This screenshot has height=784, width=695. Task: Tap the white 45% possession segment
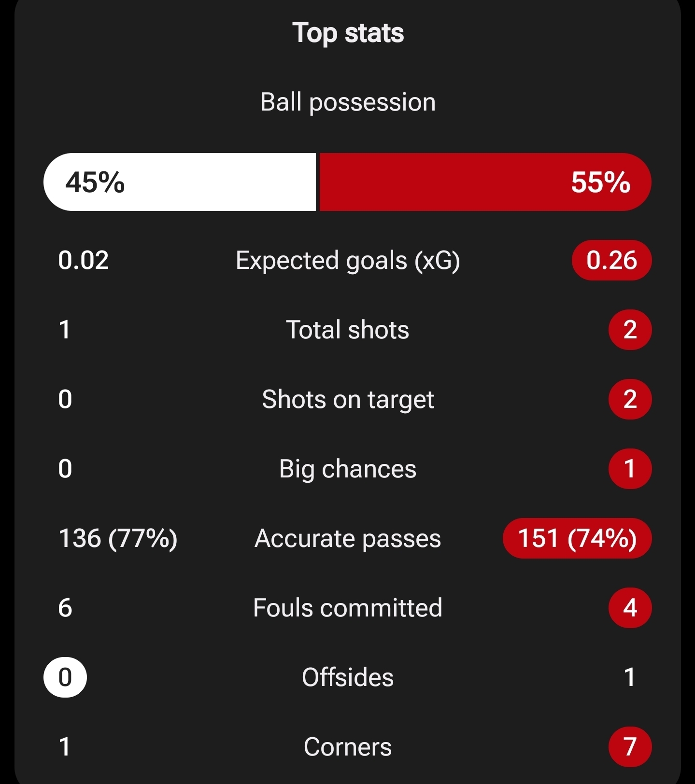180,182
